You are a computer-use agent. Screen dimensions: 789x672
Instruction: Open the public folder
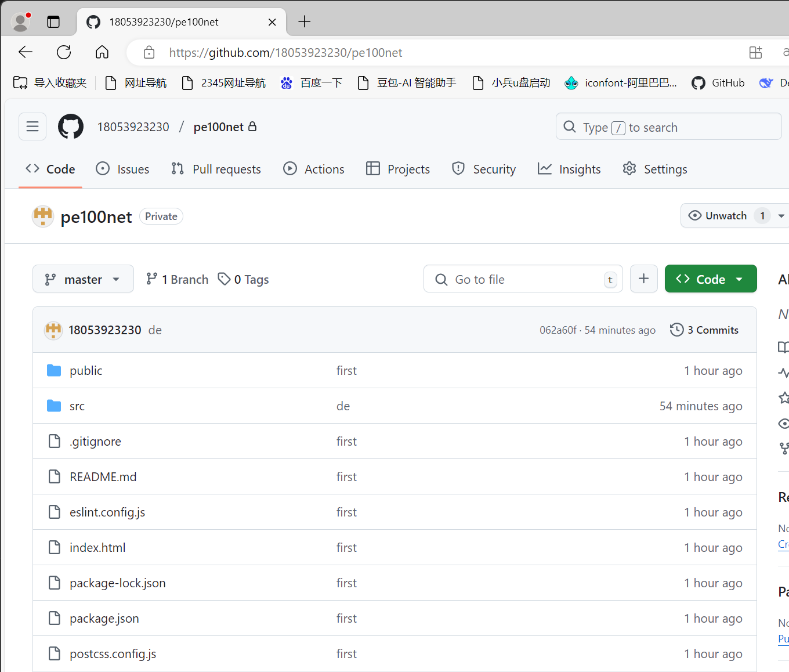pos(86,371)
